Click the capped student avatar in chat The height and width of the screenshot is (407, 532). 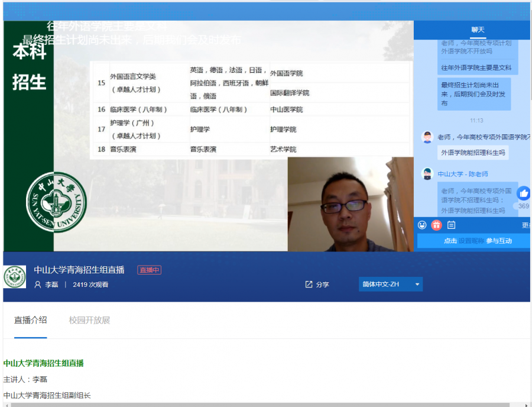(x=427, y=137)
